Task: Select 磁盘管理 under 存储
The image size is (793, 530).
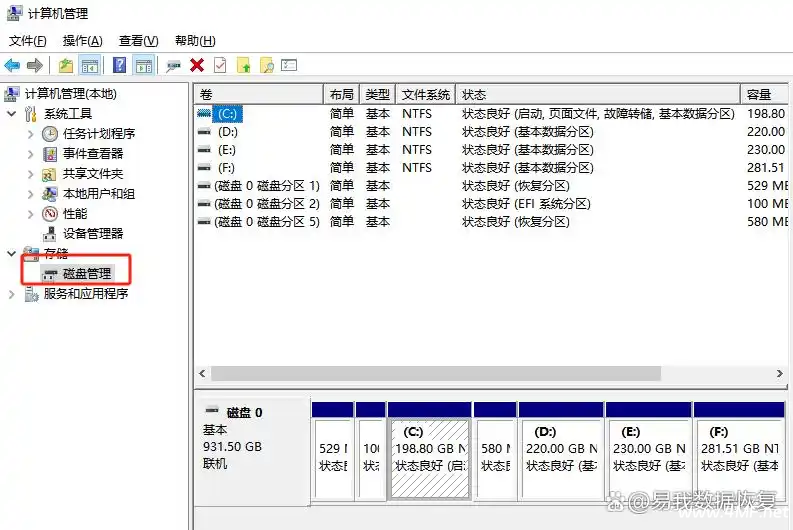Action: (87, 273)
